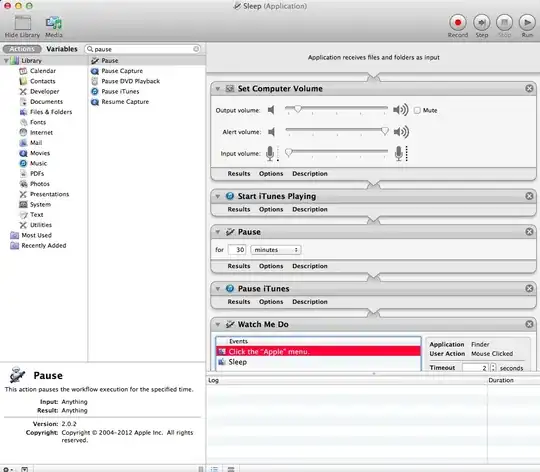Open the Recently Added folder
540x472 pixels.
click(x=44, y=245)
